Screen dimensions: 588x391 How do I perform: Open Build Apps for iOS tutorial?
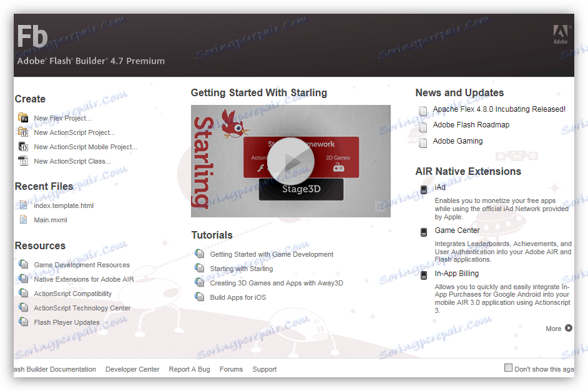(238, 297)
